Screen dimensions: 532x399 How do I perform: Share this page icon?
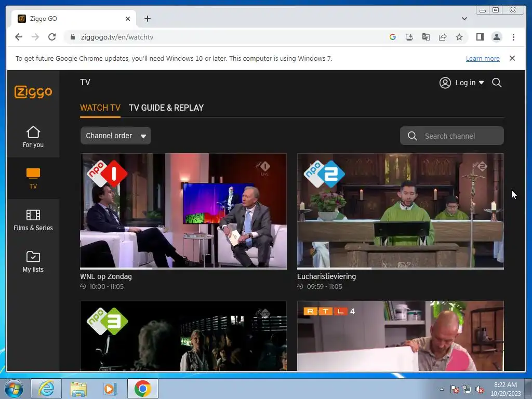coord(443,37)
